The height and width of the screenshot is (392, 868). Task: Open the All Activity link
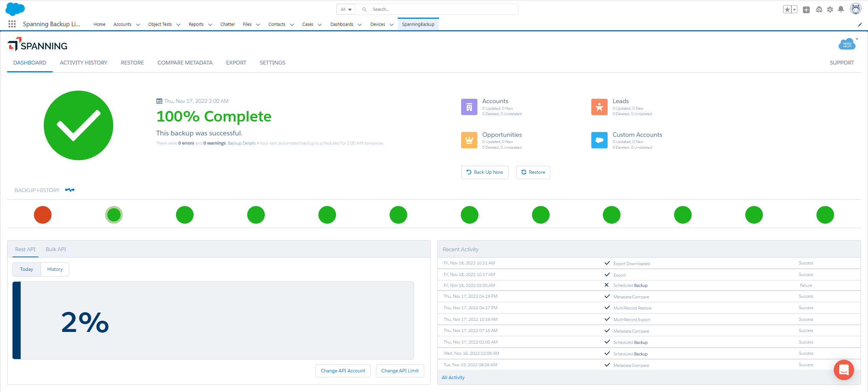453,377
